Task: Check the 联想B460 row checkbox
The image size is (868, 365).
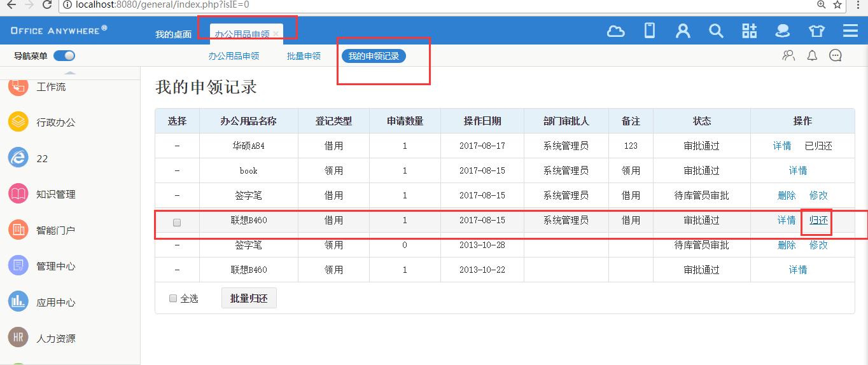Action: point(177,223)
